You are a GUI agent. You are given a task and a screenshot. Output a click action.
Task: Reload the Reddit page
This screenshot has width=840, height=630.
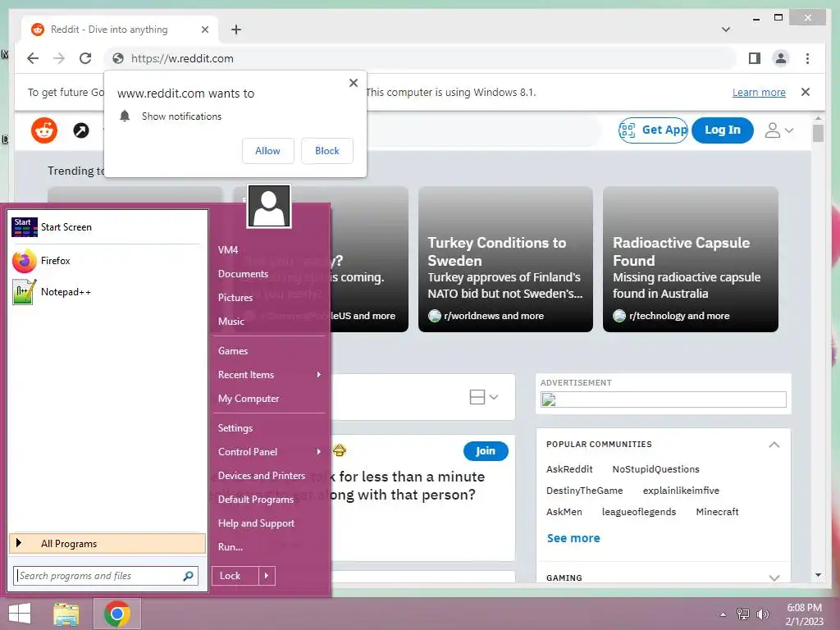click(x=85, y=58)
